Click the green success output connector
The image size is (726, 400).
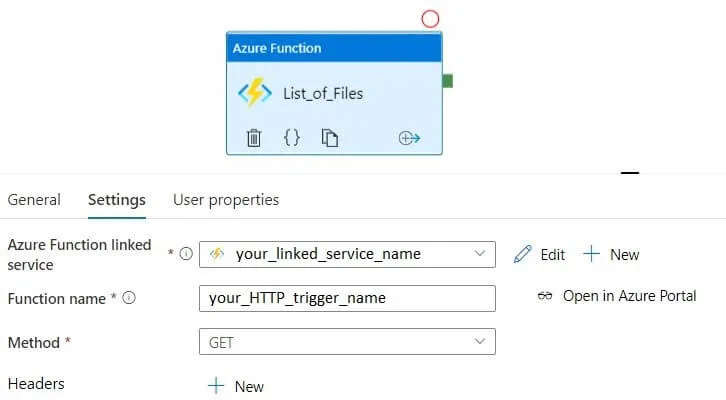click(x=447, y=80)
